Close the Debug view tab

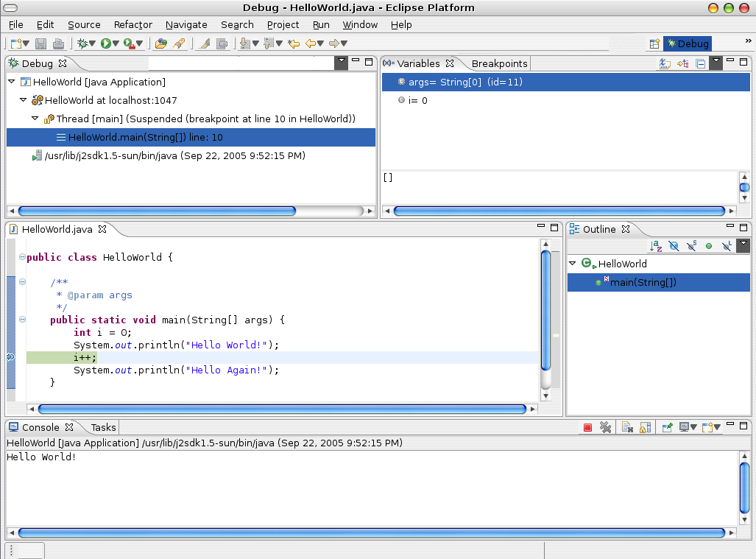[62, 63]
